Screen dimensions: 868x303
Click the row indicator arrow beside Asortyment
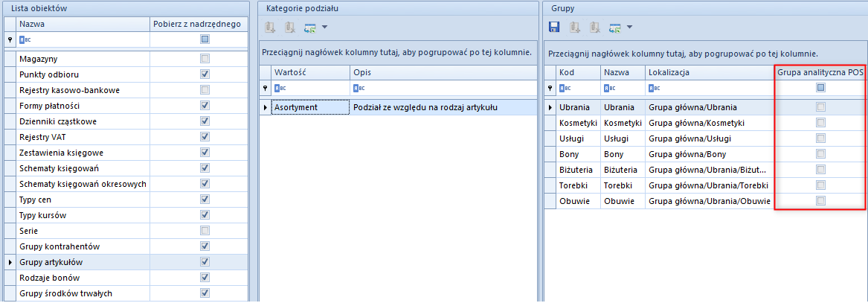tap(265, 108)
